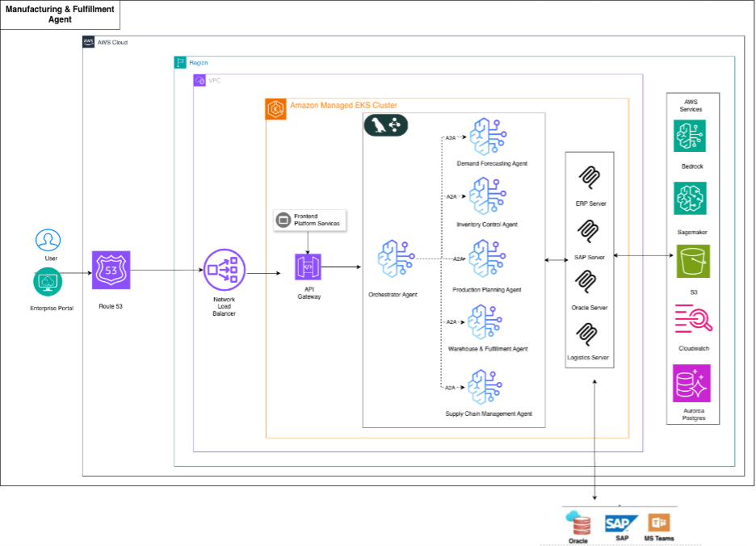Select the Enterprise Portal icon
Viewport: 756px width, 546px height.
pyautogui.click(x=48, y=282)
